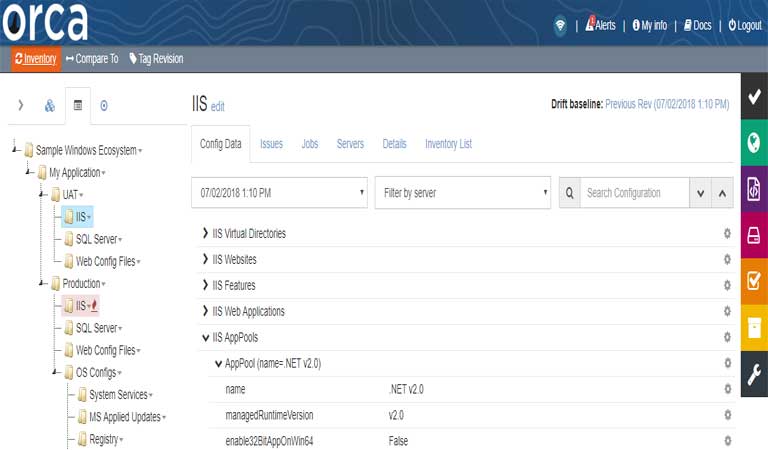Open Previous Rev drift baseline link
The height and width of the screenshot is (450, 768).
tap(667, 104)
